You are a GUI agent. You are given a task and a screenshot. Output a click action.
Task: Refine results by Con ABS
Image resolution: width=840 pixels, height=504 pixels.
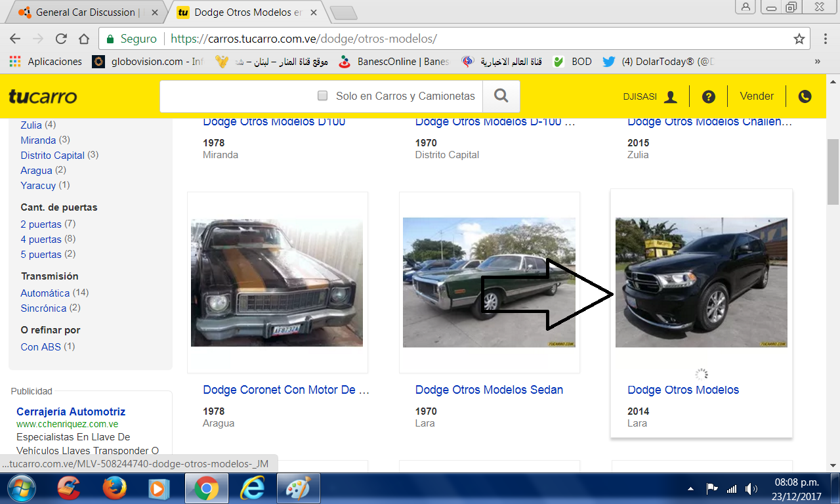click(41, 346)
